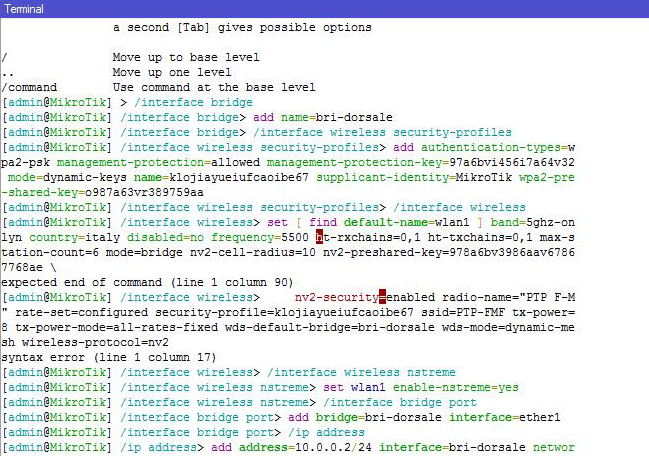The image size is (649, 456).
Task: Click "name=klojiayueiufcaoibe67" in the add command
Action: [221, 177]
